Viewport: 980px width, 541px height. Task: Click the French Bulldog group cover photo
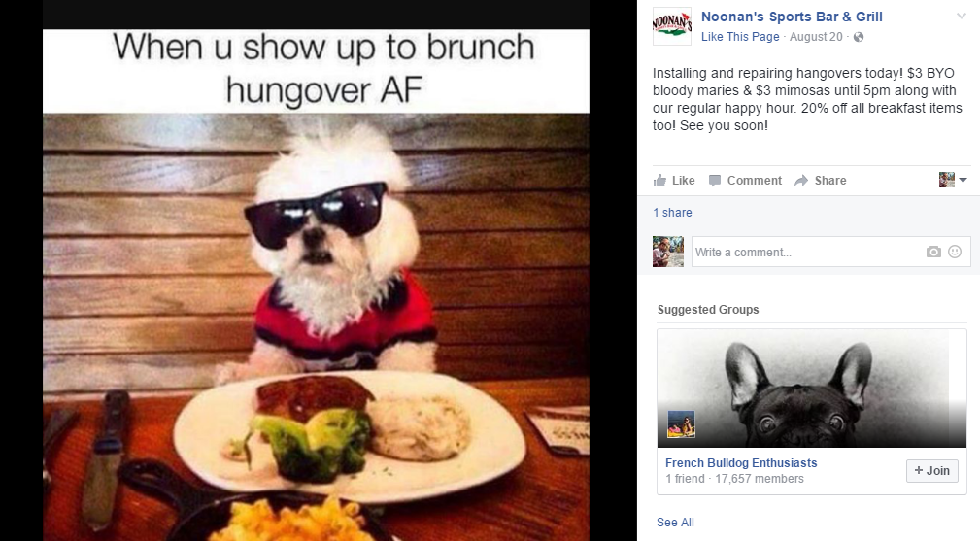[x=811, y=389]
